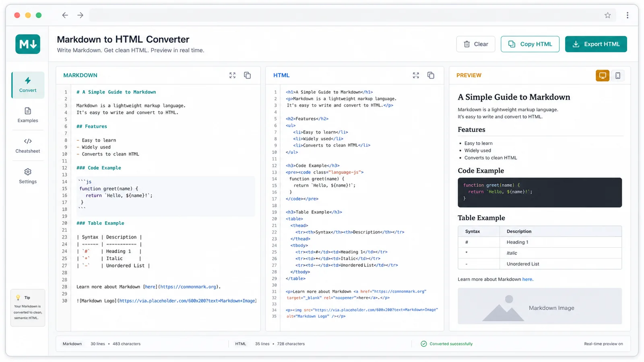Click the 'Description' table header in preview
The height and width of the screenshot is (362, 644).
pos(519,231)
